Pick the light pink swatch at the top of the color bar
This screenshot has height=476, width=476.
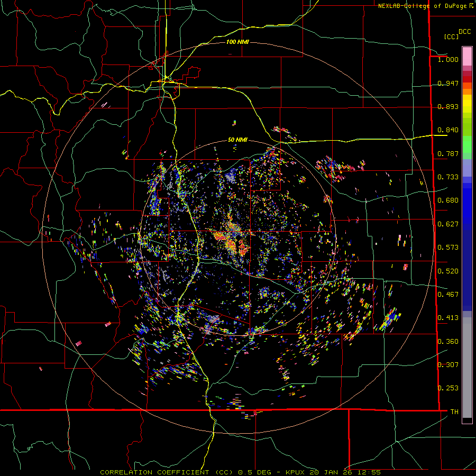[467, 57]
